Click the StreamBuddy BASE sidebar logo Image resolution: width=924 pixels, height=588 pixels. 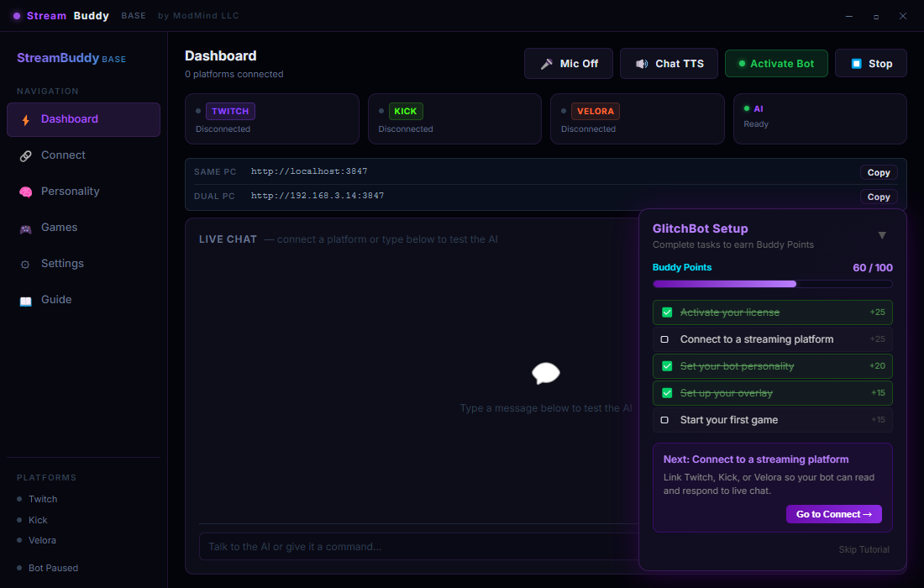[x=71, y=58]
